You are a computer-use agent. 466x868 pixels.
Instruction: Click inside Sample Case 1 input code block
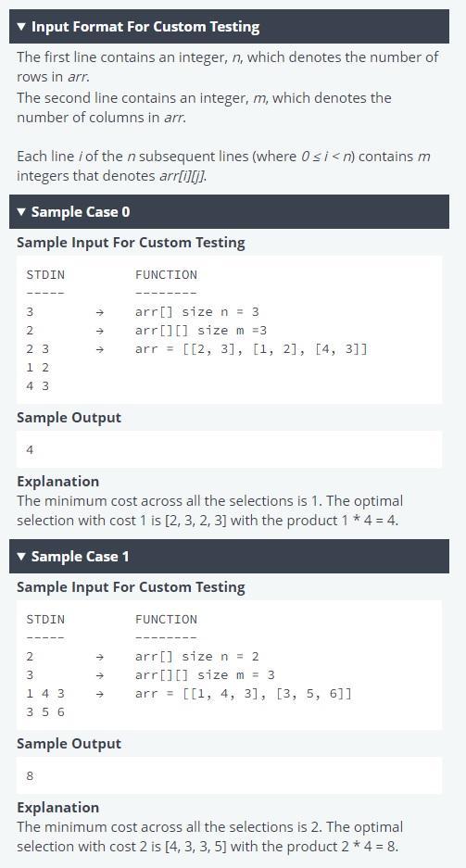[229, 665]
